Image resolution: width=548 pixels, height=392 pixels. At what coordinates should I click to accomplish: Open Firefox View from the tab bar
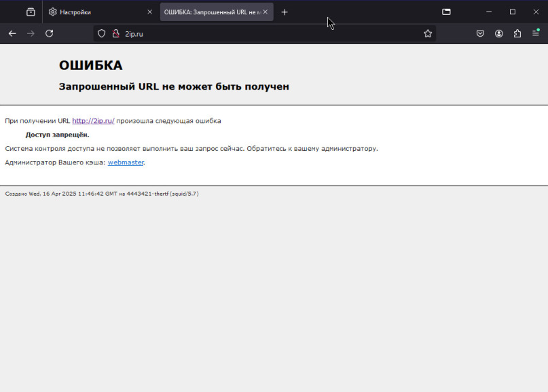(31, 12)
